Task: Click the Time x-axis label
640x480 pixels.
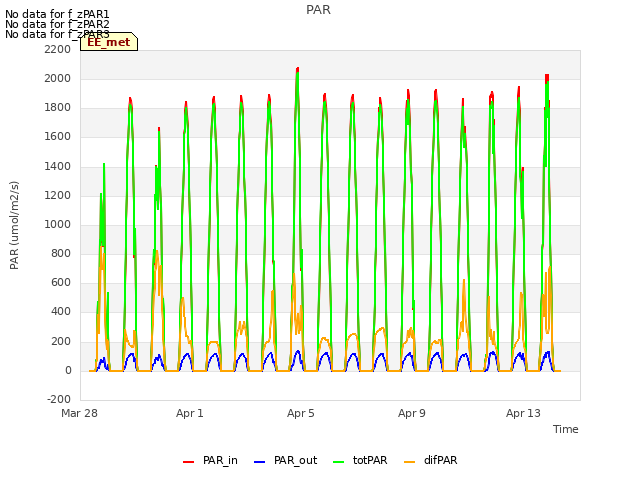Action: [x=565, y=429]
